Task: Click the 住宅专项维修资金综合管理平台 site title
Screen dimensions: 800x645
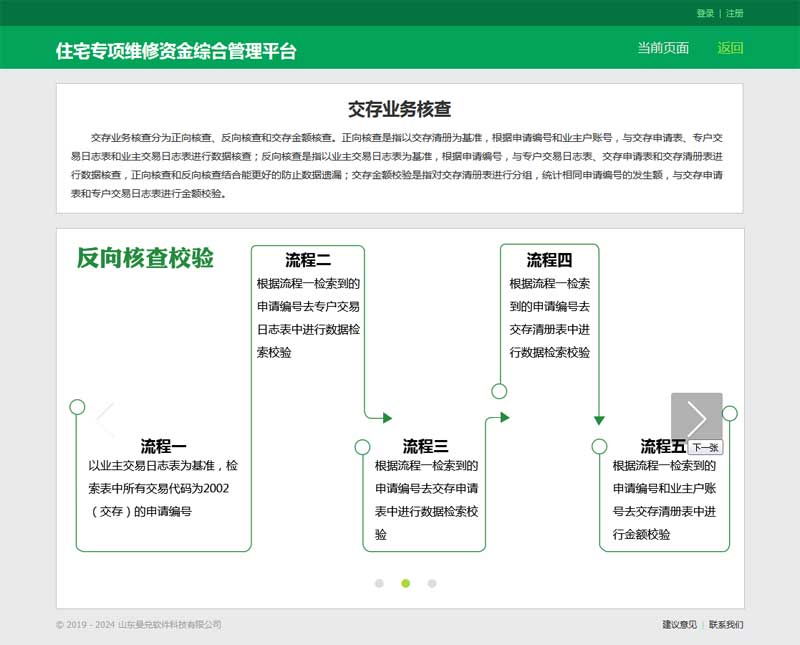Action: tap(176, 51)
